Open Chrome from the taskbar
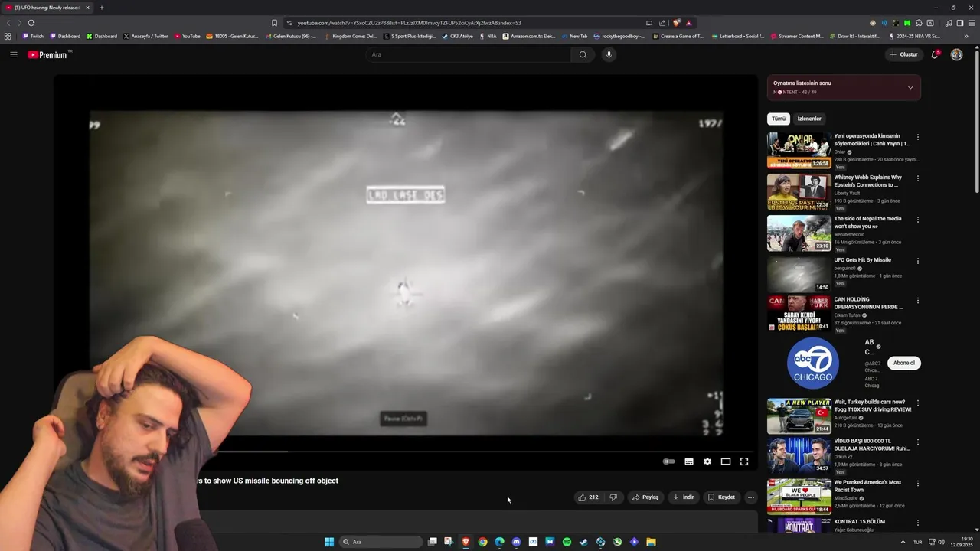Screen dimensions: 980x551 (482, 542)
